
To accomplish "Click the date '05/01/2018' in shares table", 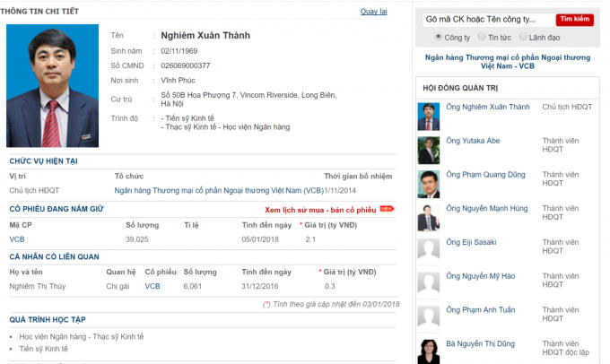I will pyautogui.click(x=260, y=239).
